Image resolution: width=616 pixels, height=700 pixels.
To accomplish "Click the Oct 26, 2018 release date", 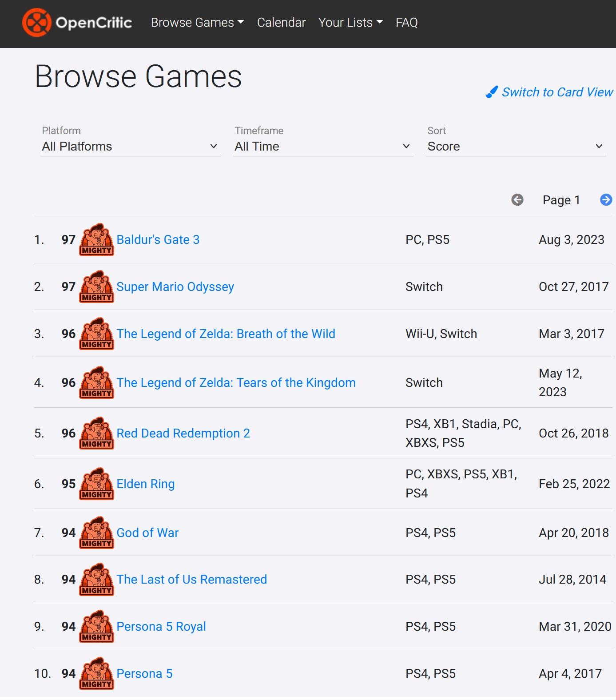I will coord(573,433).
